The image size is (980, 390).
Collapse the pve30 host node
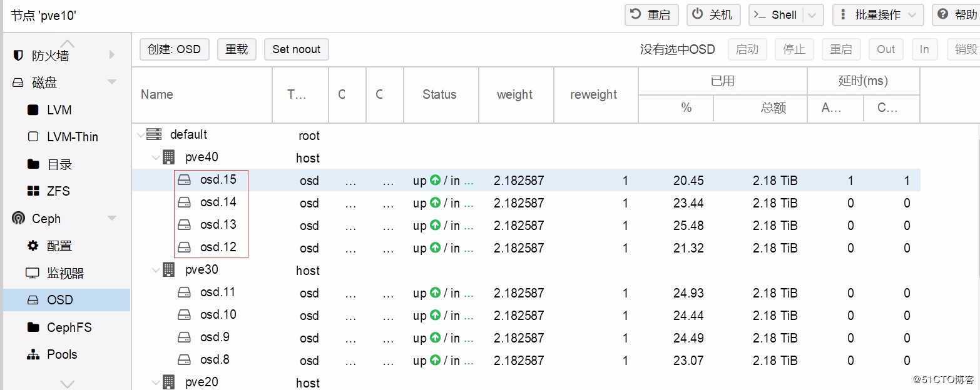(155, 270)
